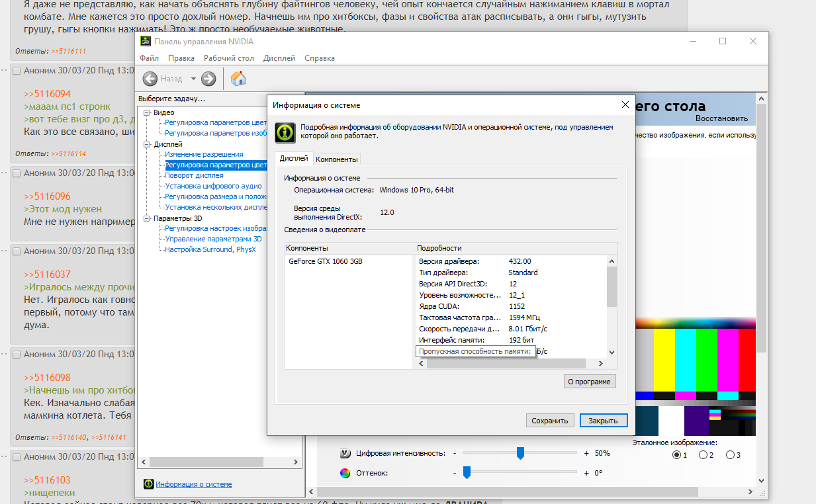Click the details list down scroll arrow

pyautogui.click(x=612, y=353)
